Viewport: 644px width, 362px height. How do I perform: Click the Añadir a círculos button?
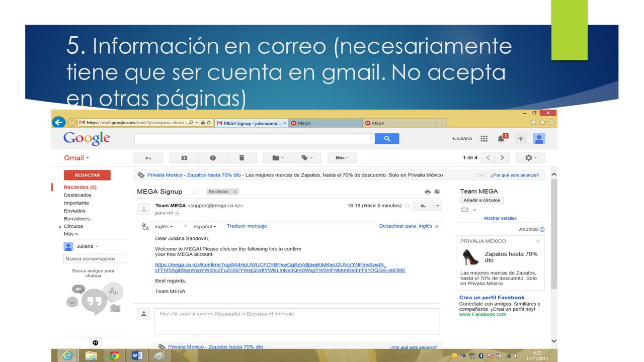coord(482,200)
